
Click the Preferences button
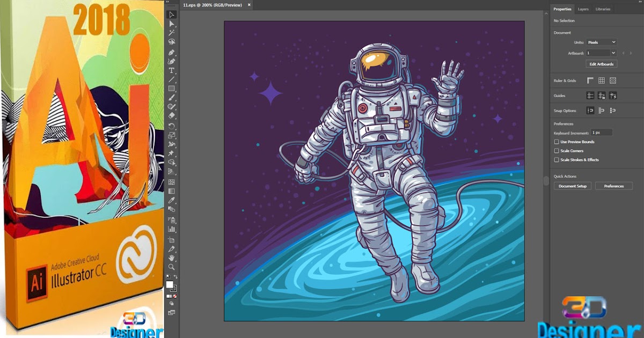click(614, 187)
